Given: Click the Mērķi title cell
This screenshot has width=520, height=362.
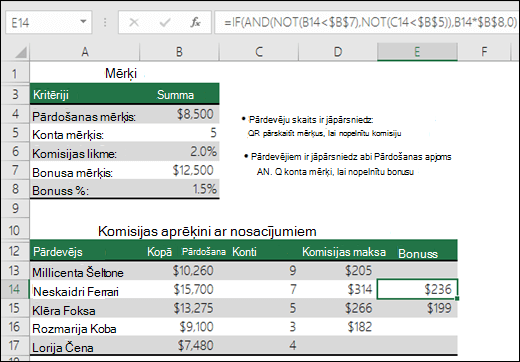Looking at the screenshot, I should click(121, 73).
